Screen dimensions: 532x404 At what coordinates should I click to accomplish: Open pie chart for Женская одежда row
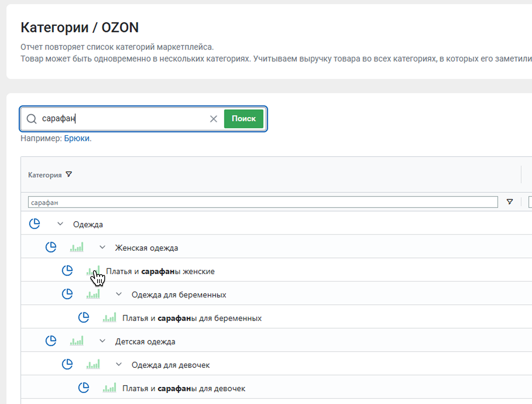51,247
